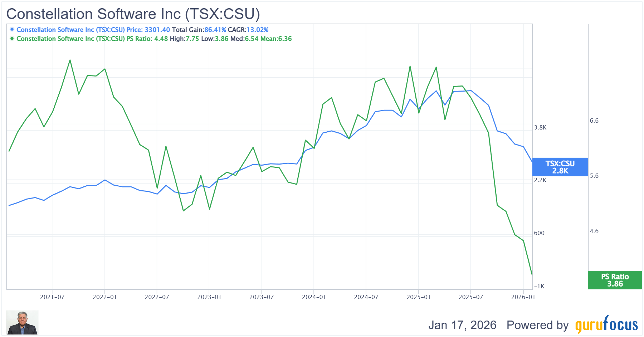Click the Constellation Software Inc chart title
This screenshot has width=644, height=337.
(133, 14)
